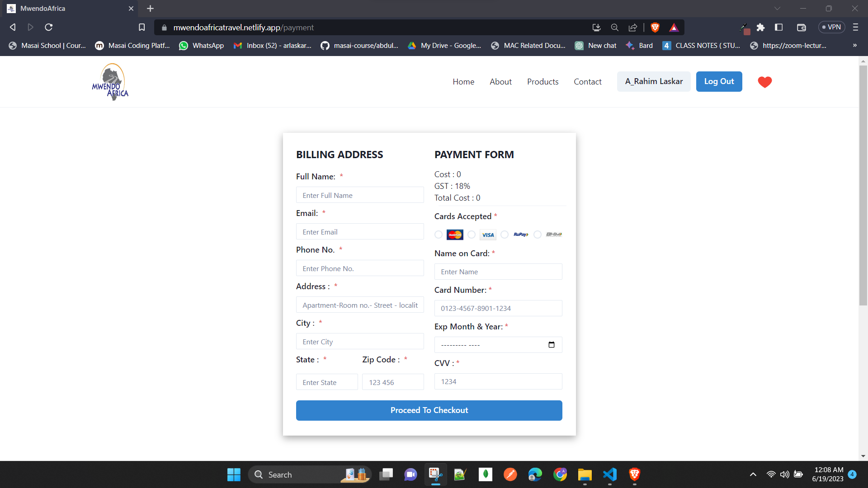Select the VISA card radio button
868x488 pixels.
(x=472, y=235)
